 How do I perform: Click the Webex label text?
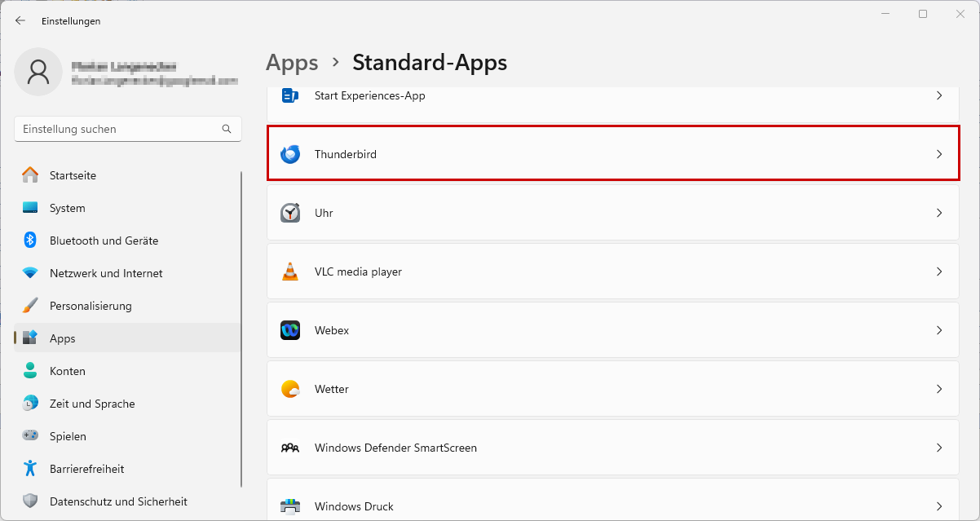332,330
